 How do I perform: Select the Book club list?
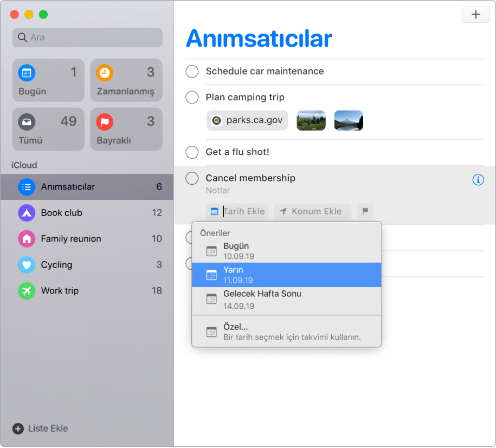point(87,213)
